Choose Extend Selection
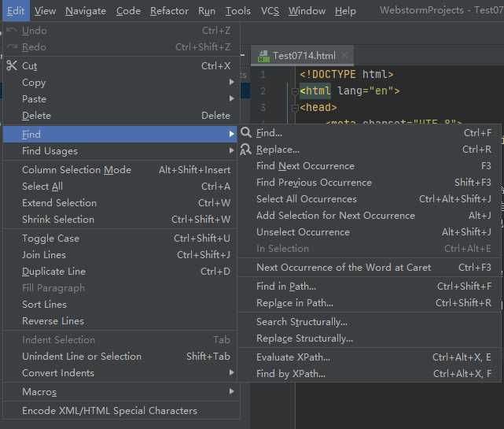Image resolution: width=504 pixels, height=429 pixels. pyautogui.click(x=120, y=203)
